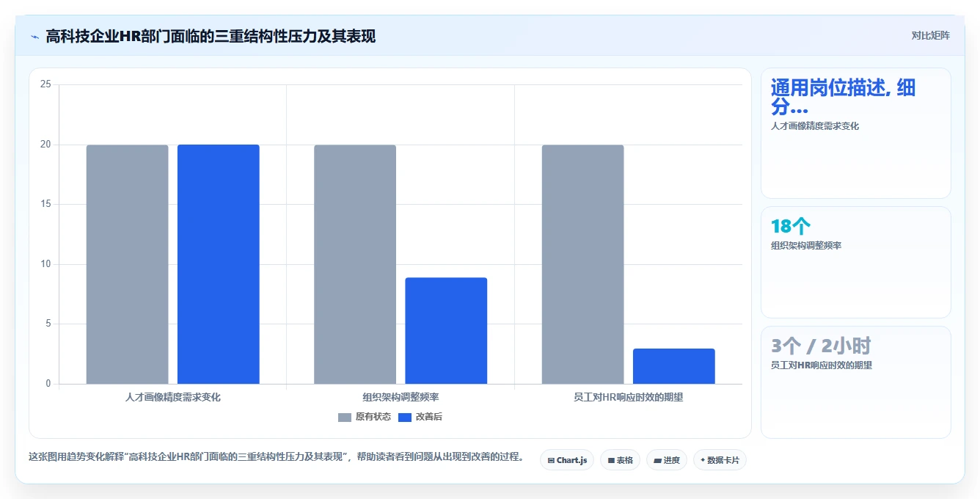Toggle the 原有状态 legend entry
The width and height of the screenshot is (980, 499).
tap(365, 417)
